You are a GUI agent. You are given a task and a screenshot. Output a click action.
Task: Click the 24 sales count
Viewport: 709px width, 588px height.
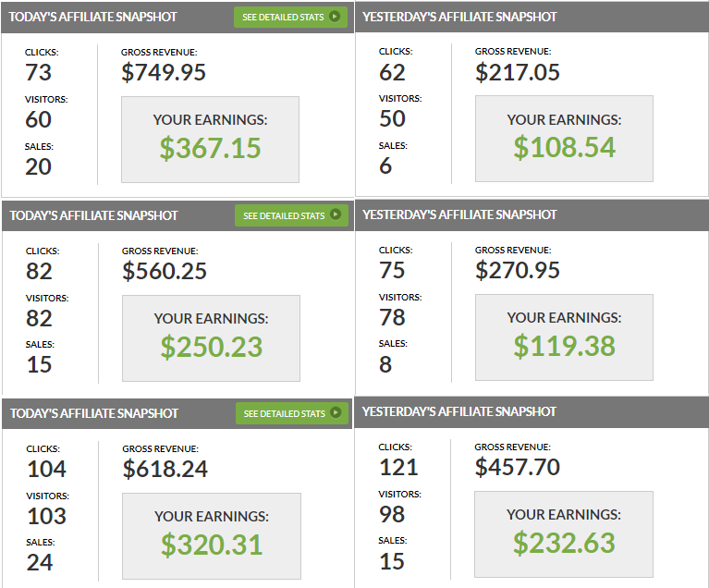point(40,562)
